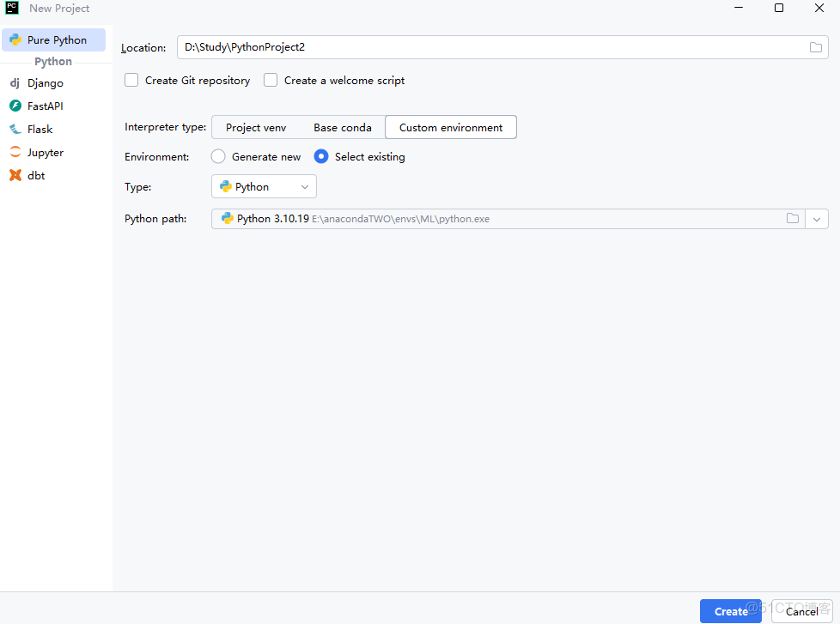Click inside the Location path field
The height and width of the screenshot is (624, 840).
(429, 47)
